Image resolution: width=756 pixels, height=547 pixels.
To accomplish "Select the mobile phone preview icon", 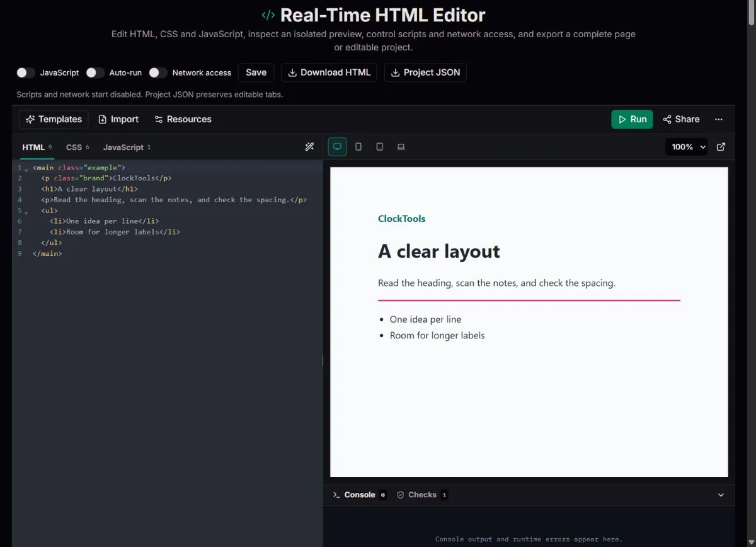I will coord(358,147).
